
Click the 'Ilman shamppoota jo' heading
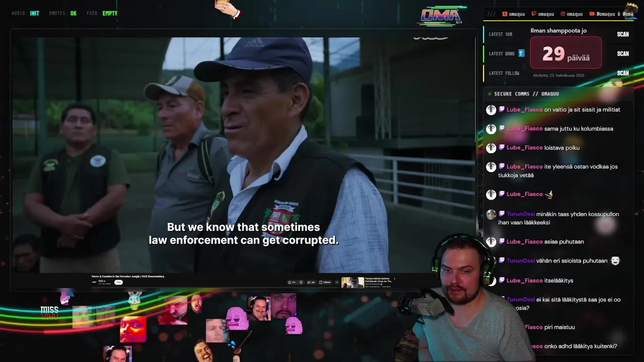[558, 31]
